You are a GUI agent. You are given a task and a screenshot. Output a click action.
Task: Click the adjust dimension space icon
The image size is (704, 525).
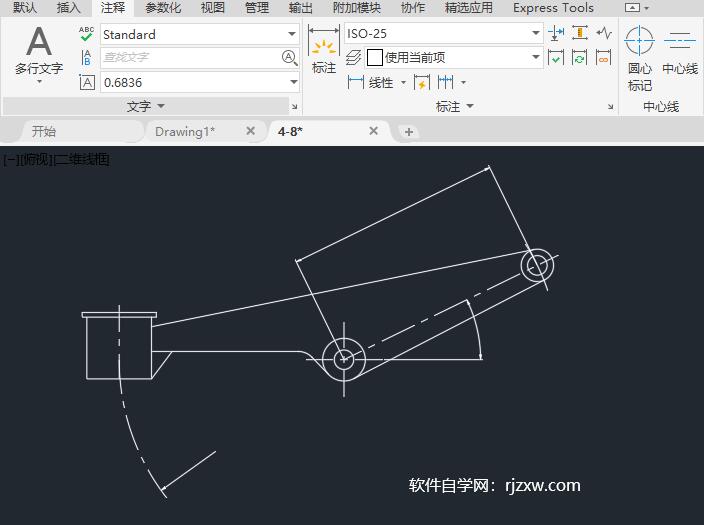click(580, 33)
